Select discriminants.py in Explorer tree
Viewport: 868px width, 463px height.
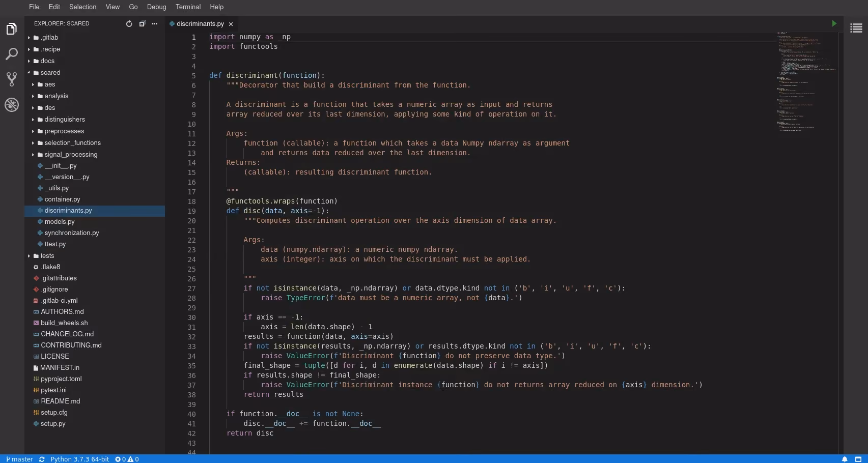[95, 211]
